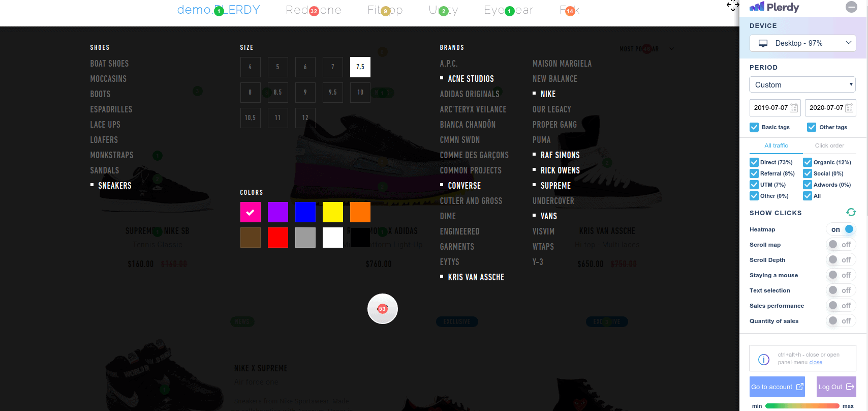Image resolution: width=868 pixels, height=411 pixels.
Task: Open the Custom period dropdown
Action: coord(802,84)
